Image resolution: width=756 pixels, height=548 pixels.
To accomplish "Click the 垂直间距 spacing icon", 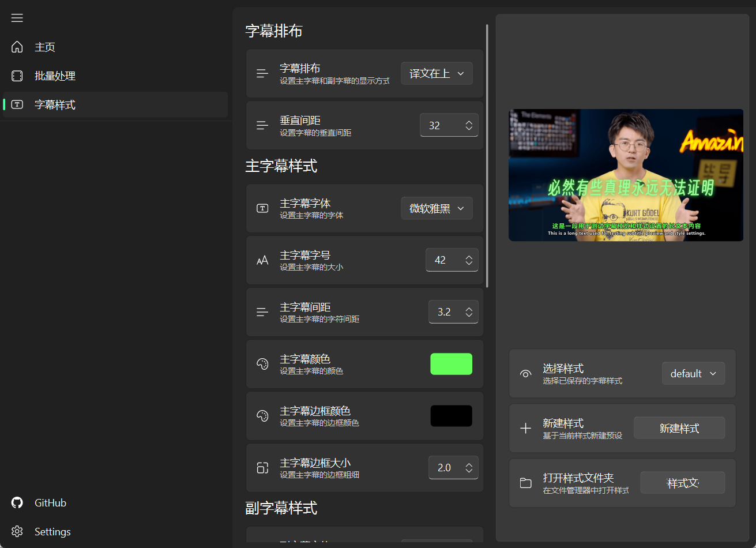I will click(262, 125).
